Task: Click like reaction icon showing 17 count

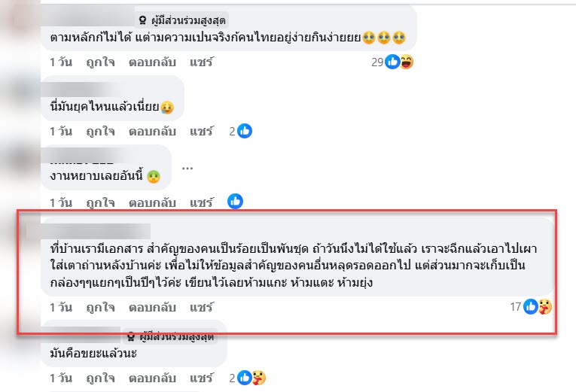Action: coord(531,306)
